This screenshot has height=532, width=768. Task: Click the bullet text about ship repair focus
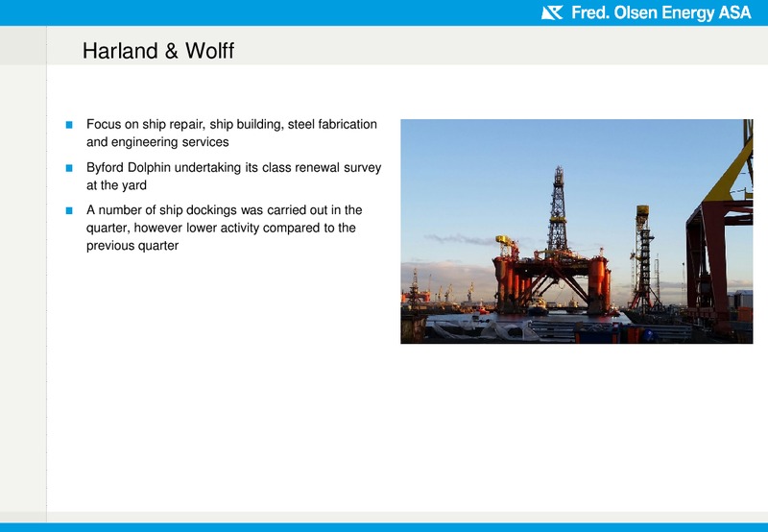[x=231, y=133]
